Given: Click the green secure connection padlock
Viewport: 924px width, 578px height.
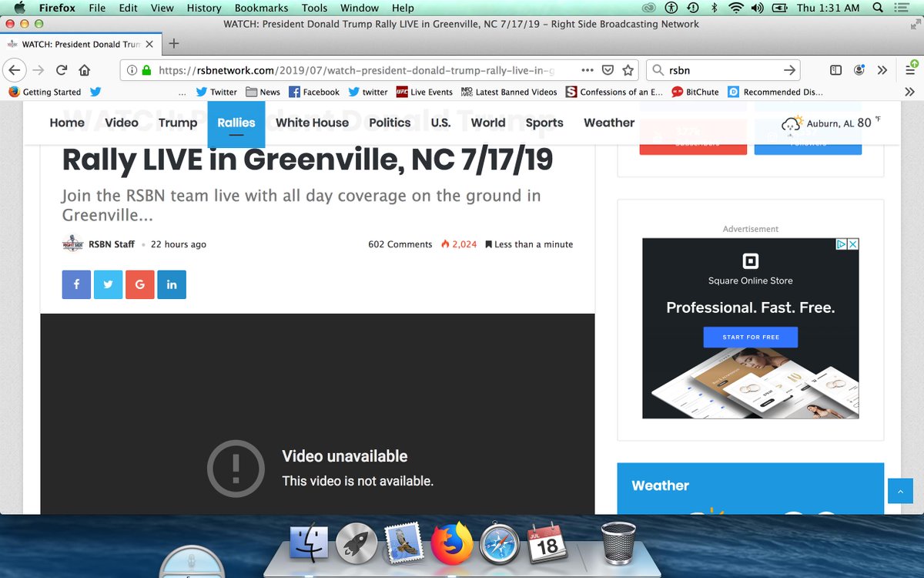Looking at the screenshot, I should 146,70.
